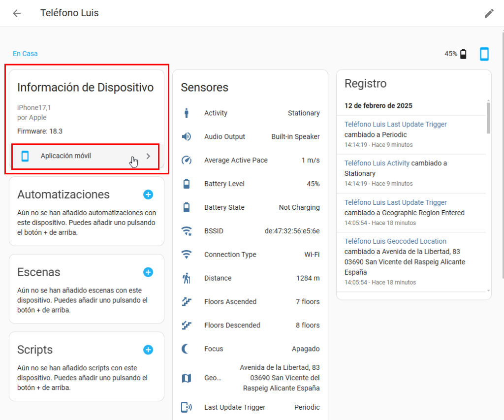Image resolution: width=504 pixels, height=420 pixels.
Task: Add a new scene with plus icon
Action: click(x=148, y=272)
